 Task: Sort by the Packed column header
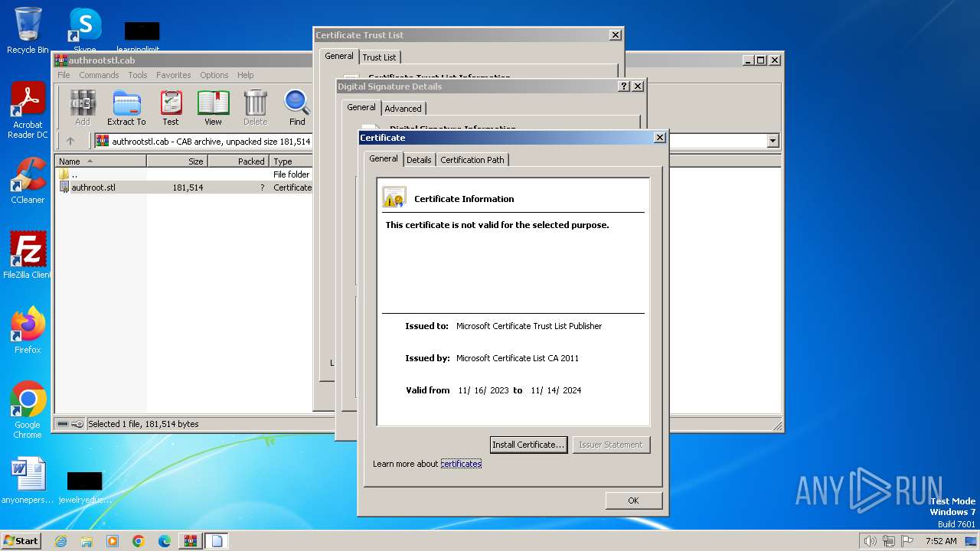pyautogui.click(x=239, y=161)
